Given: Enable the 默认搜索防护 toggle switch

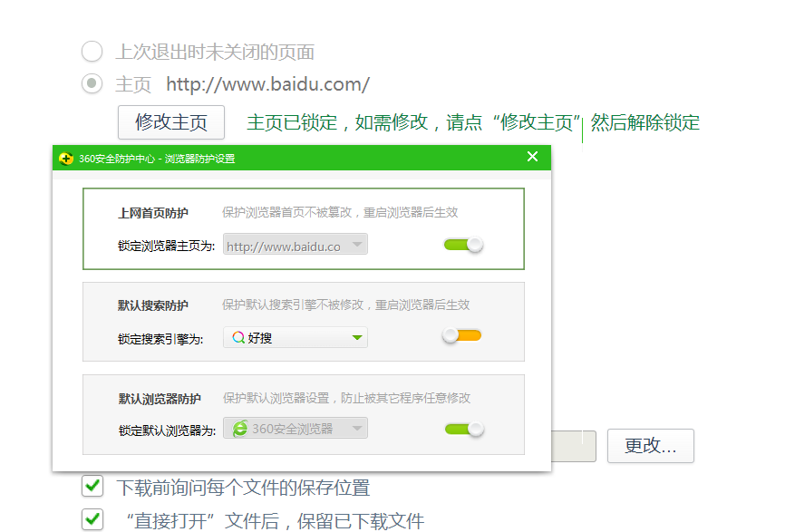Looking at the screenshot, I should 461,335.
